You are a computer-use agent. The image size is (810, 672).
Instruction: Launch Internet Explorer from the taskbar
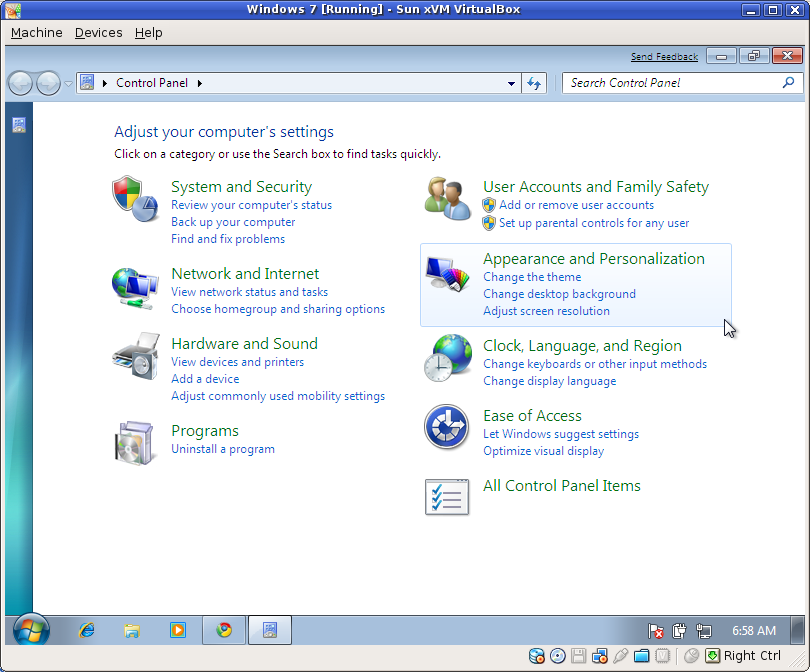(x=87, y=630)
